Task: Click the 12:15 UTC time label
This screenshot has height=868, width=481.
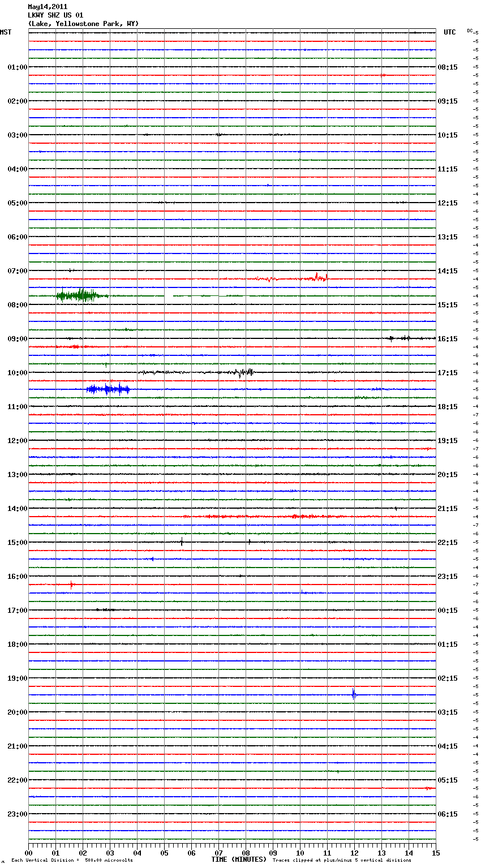Action: click(448, 203)
